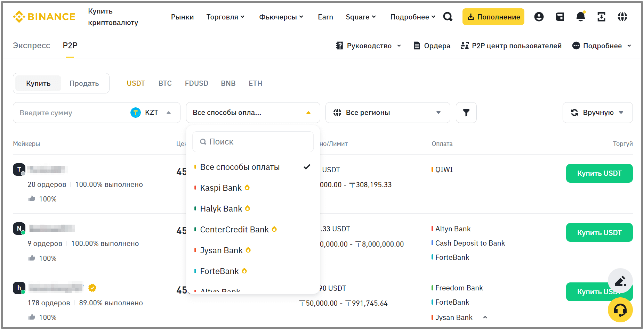Click Купить USDT for the Altyn Bank offer

(599, 232)
